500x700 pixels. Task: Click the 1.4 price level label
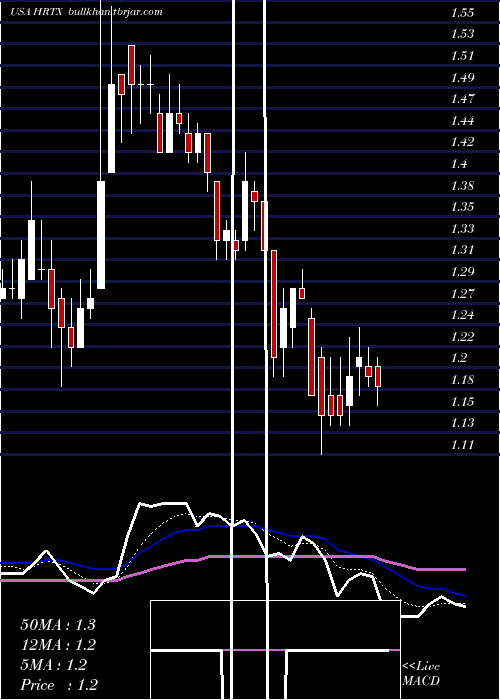click(x=459, y=164)
